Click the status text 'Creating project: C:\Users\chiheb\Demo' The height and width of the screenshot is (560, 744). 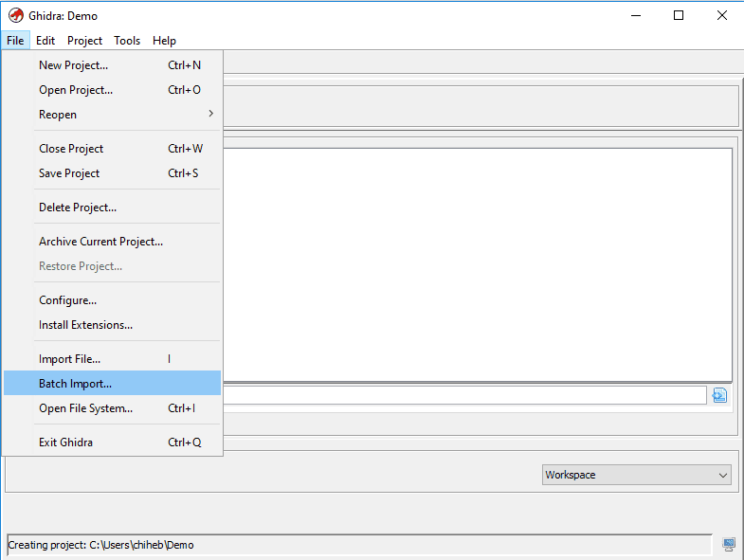tap(101, 545)
